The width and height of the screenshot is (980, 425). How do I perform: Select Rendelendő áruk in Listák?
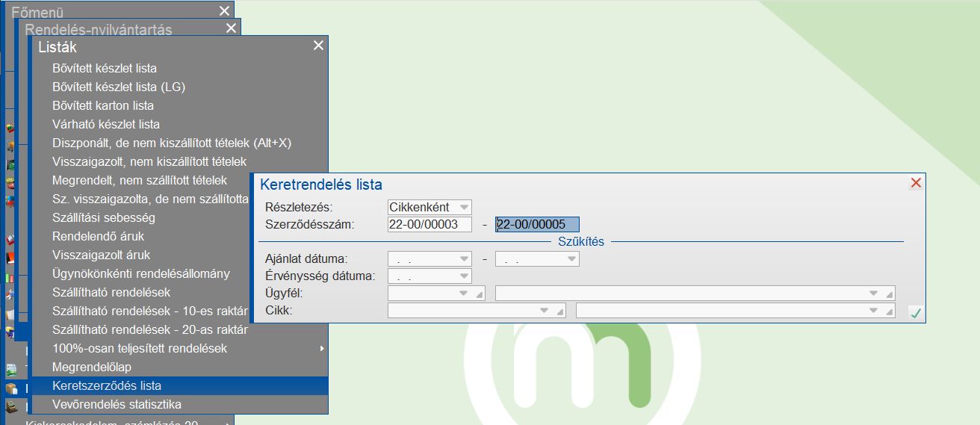tap(142, 236)
